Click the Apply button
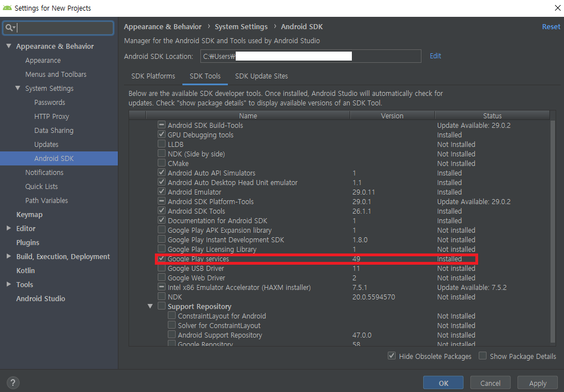 538,383
